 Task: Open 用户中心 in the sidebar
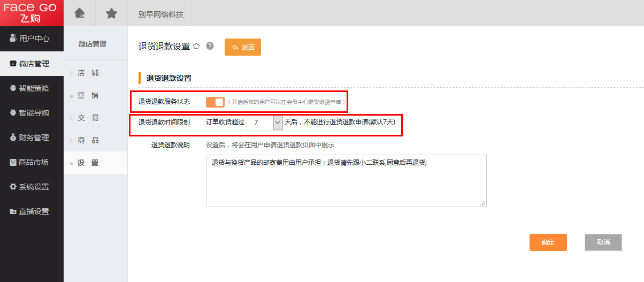coord(32,39)
